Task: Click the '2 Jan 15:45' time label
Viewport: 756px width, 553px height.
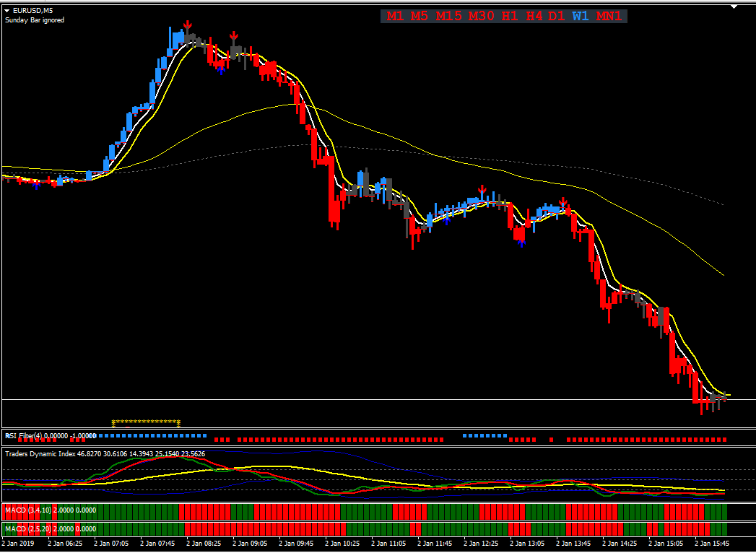Action: point(713,544)
